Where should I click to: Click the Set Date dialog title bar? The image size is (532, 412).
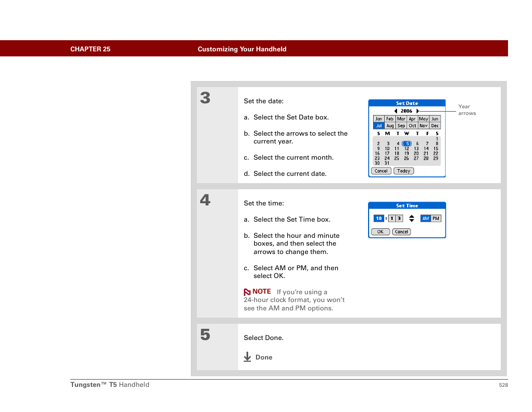407,103
